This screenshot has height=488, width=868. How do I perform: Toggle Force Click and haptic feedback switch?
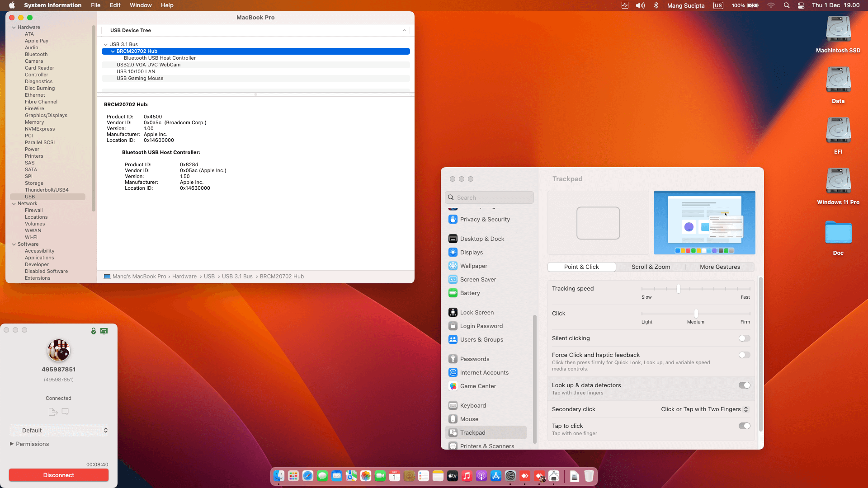point(745,355)
